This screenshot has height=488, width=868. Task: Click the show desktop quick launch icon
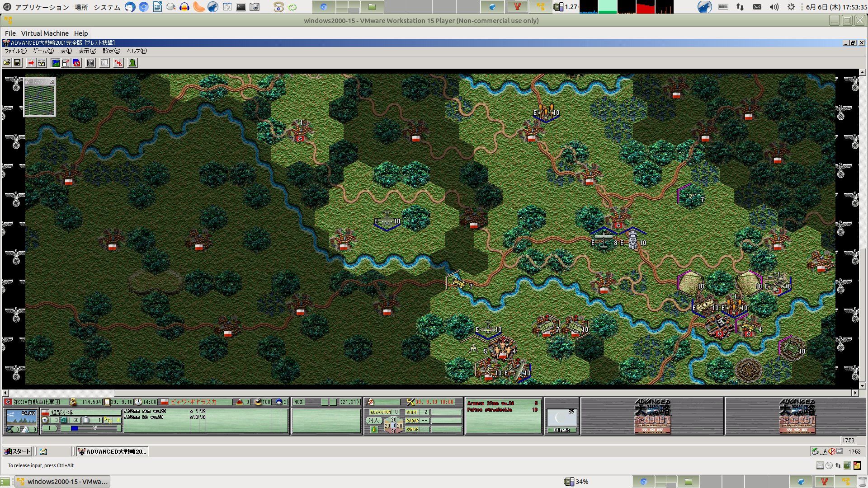pos(43,451)
